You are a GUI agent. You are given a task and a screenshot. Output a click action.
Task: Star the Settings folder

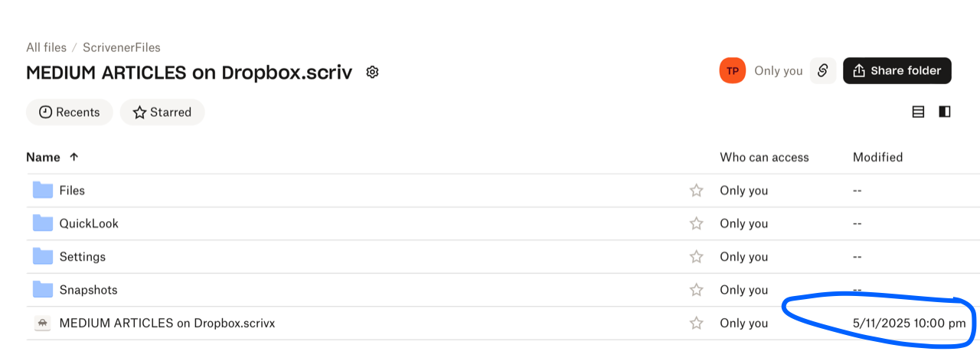(696, 256)
